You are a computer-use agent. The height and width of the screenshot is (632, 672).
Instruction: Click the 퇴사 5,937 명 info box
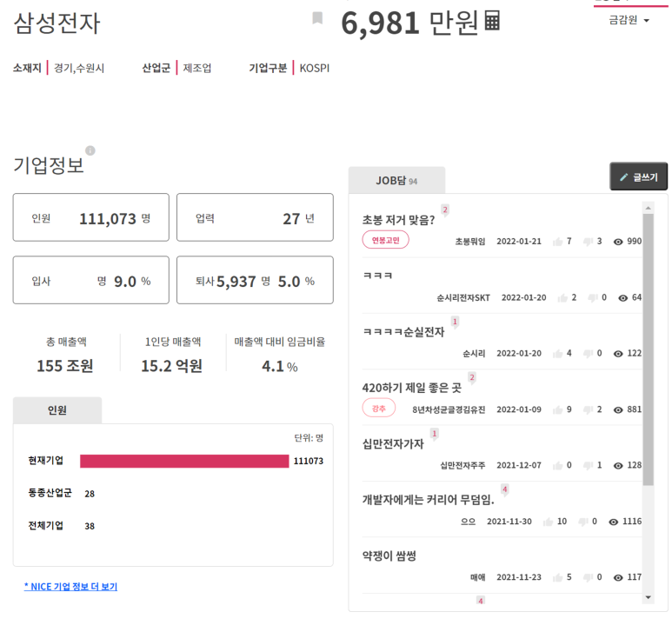(x=255, y=280)
